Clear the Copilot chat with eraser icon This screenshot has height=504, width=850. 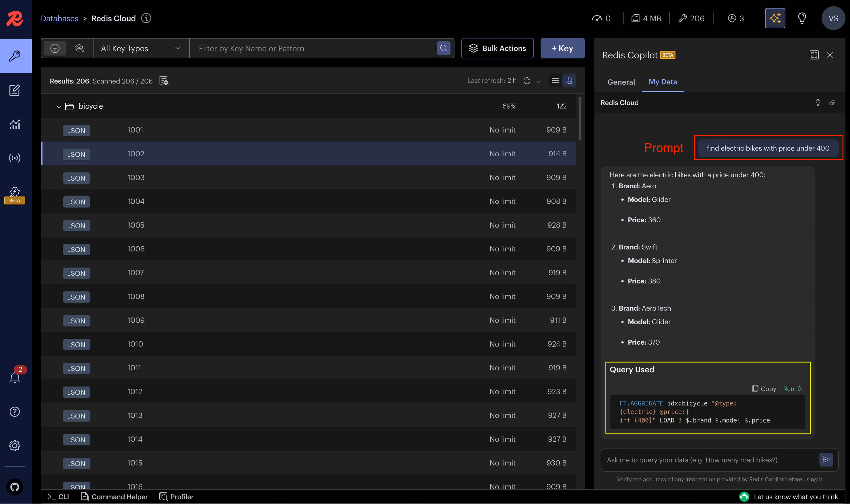tap(832, 102)
